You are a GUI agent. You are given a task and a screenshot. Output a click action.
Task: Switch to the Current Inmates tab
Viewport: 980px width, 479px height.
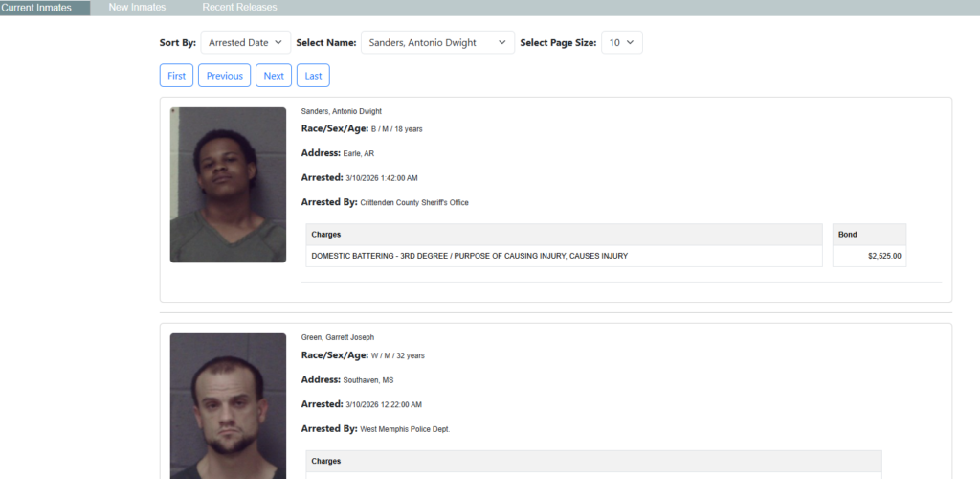[x=36, y=8]
